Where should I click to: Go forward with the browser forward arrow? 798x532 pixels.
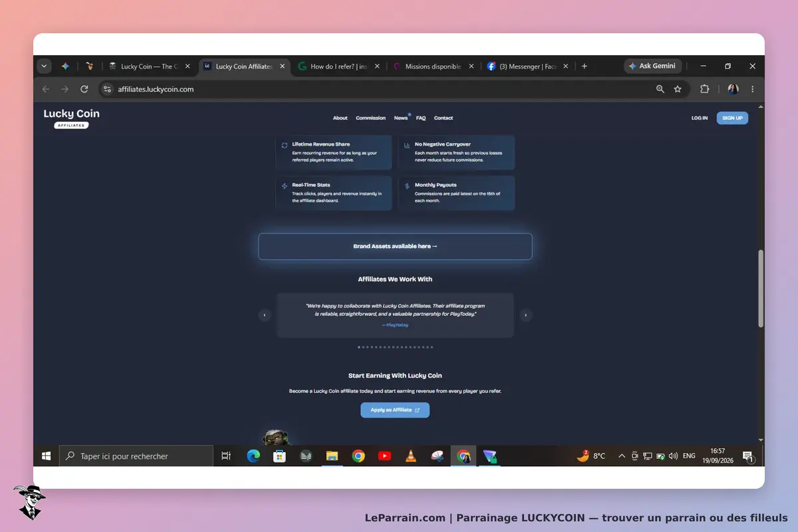point(65,89)
